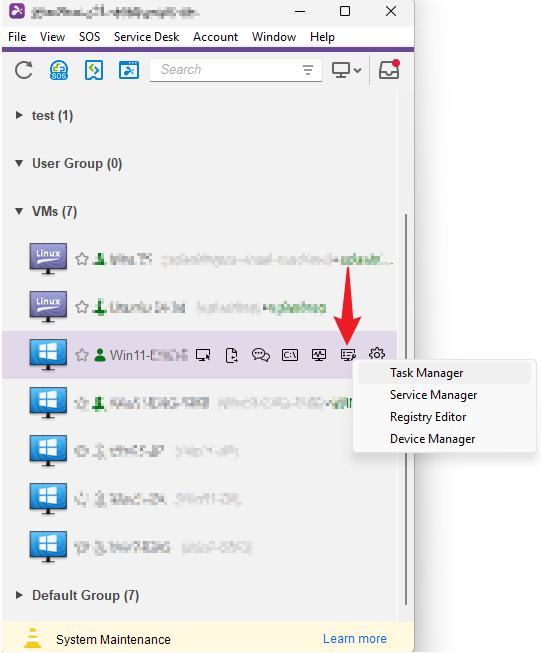
Task: Start remote desktop session on Win11 computer
Action: tap(203, 355)
